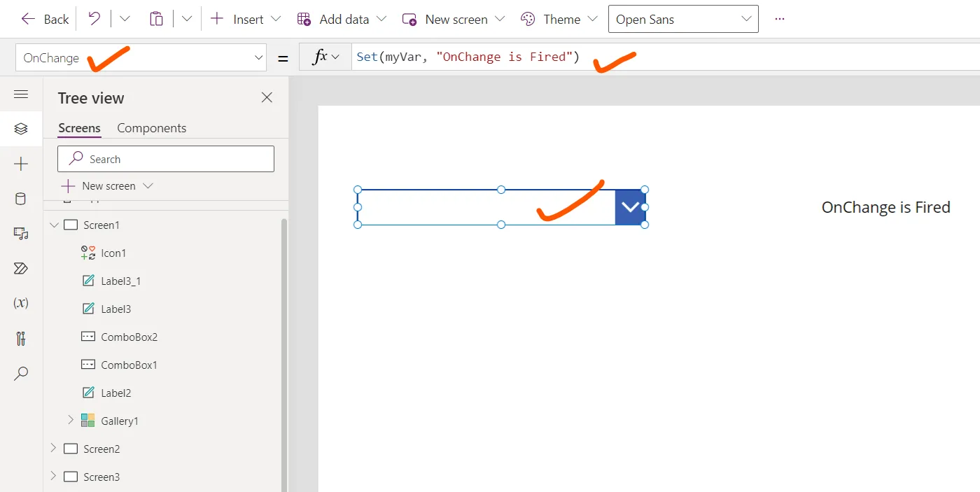Select the Insert plus icon in left rail
980x492 pixels.
pos(21,164)
